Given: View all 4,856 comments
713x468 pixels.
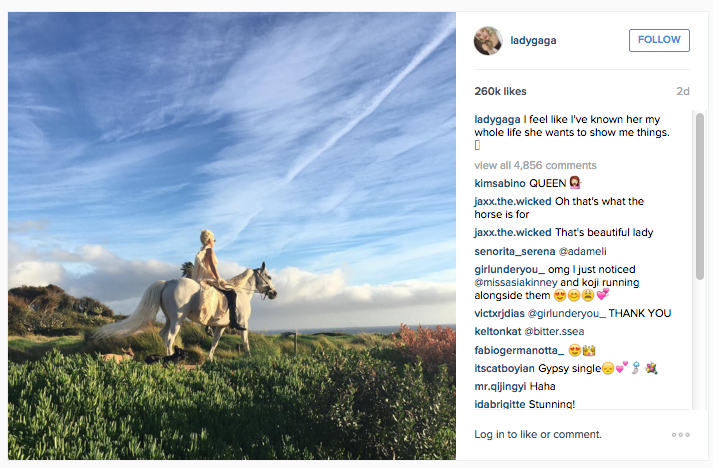Looking at the screenshot, I should (535, 165).
